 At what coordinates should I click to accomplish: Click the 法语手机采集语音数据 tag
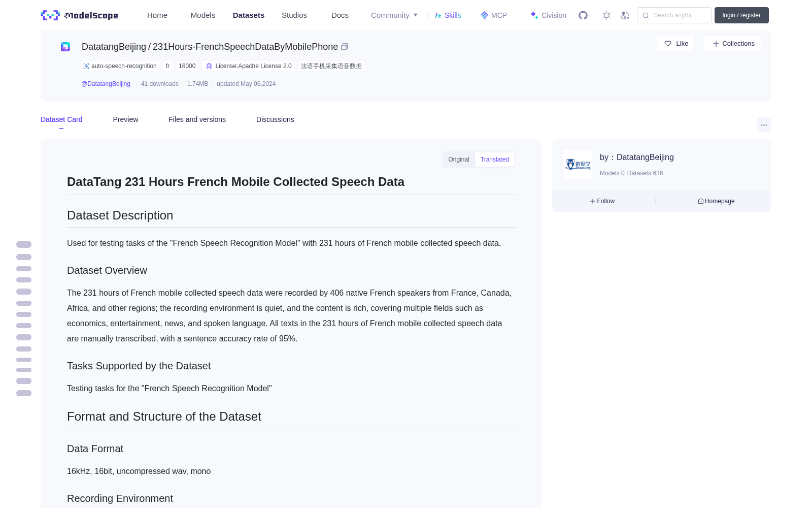coord(331,66)
